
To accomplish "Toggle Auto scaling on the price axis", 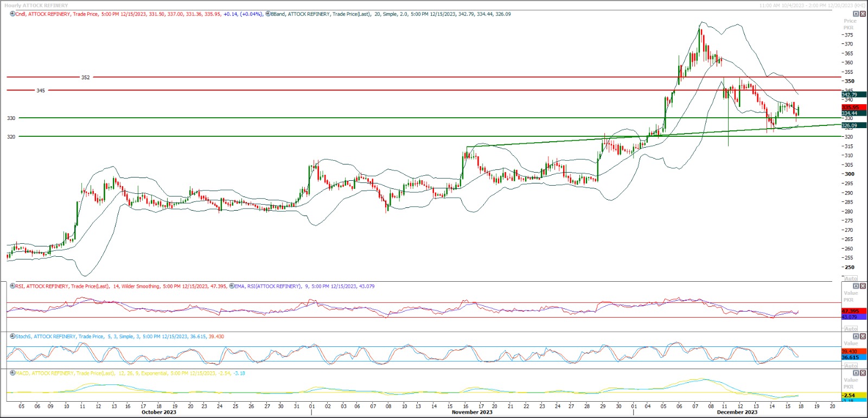I will 851,278.
